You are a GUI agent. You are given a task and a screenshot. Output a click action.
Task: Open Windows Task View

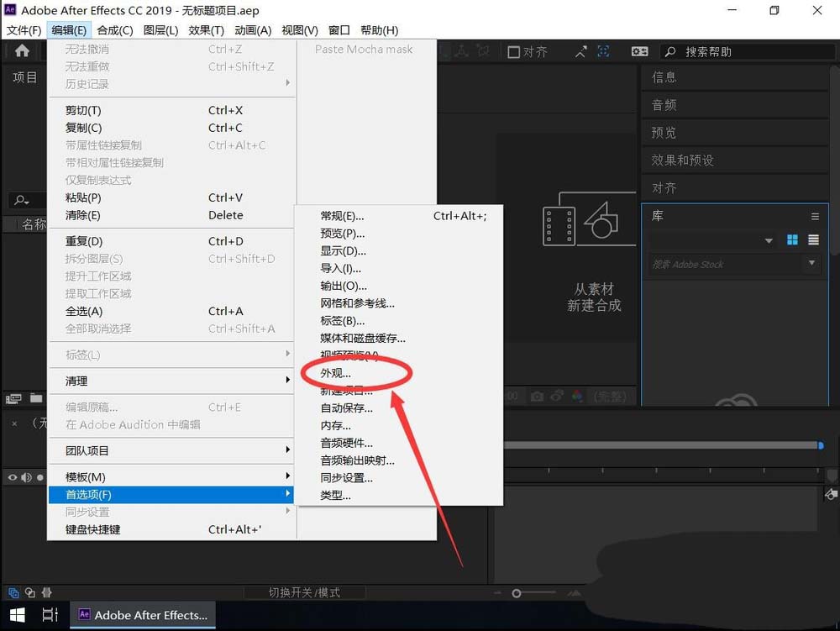(50, 615)
